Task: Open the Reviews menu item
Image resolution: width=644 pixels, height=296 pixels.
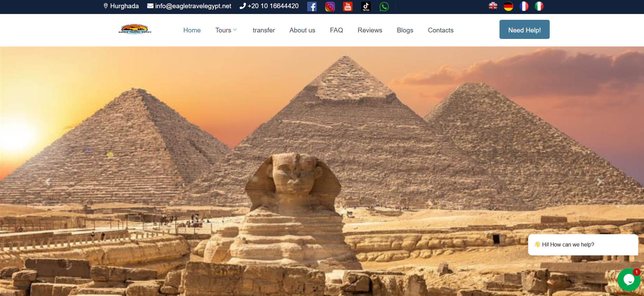Action: 370,30
